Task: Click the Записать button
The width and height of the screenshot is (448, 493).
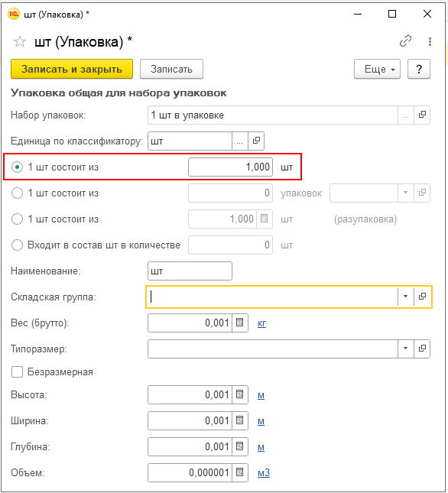Action: (x=171, y=69)
